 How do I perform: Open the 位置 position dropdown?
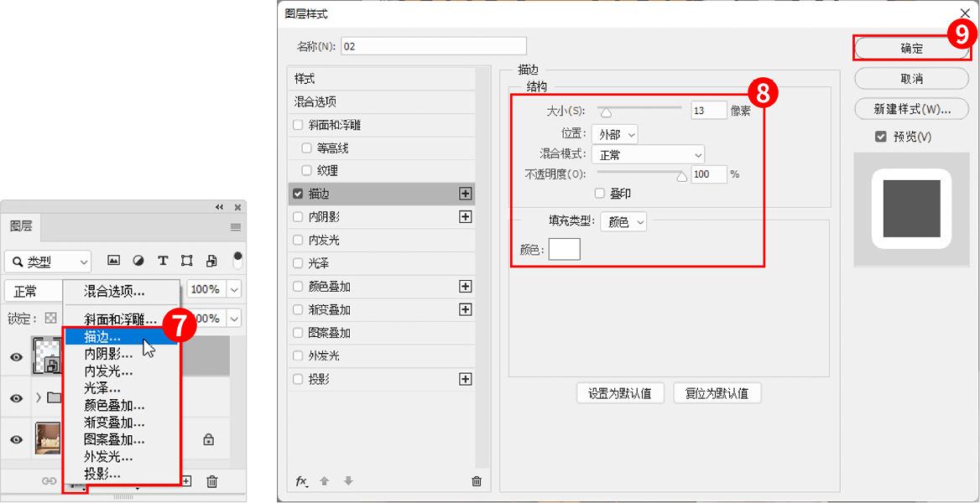tap(614, 134)
